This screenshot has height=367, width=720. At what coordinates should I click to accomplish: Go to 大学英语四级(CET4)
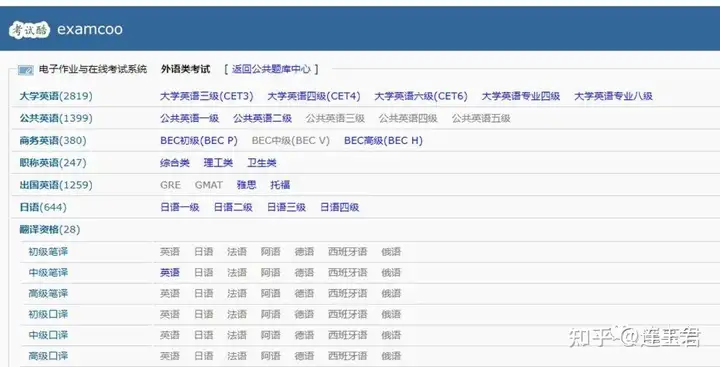[314, 96]
